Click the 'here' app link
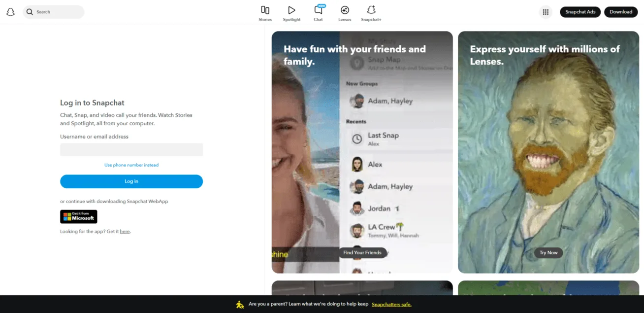This screenshot has height=313, width=644. (x=125, y=231)
